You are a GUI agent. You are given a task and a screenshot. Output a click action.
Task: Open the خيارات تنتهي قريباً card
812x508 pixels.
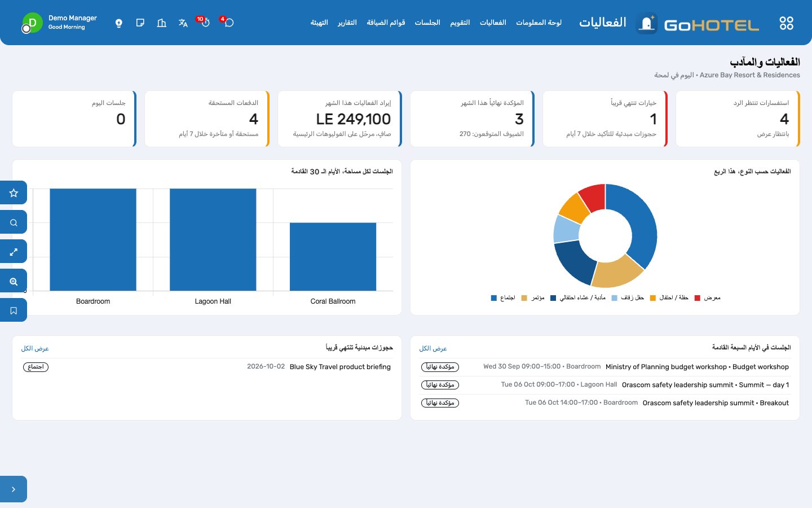pos(605,119)
